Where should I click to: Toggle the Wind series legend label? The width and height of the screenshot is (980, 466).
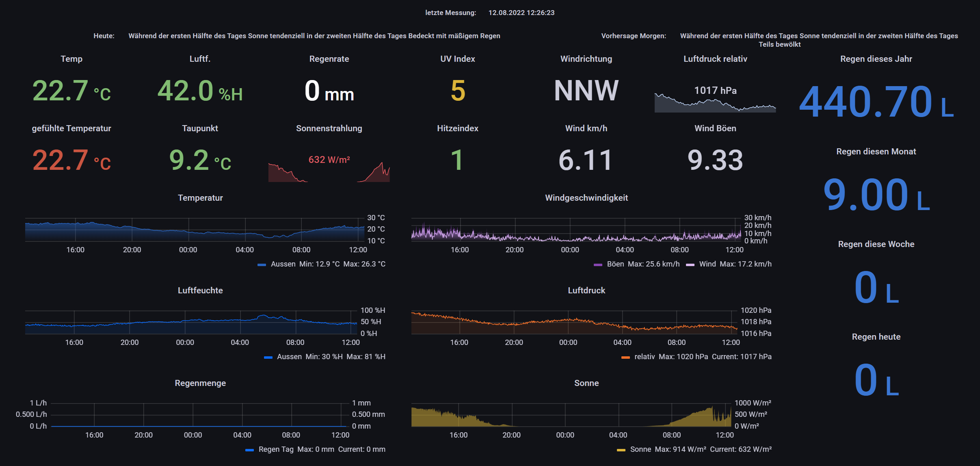point(707,264)
